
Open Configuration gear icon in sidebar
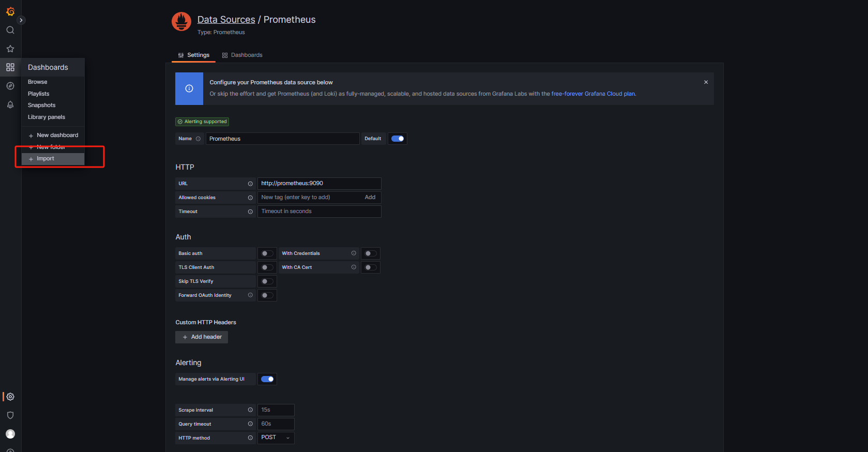10,397
